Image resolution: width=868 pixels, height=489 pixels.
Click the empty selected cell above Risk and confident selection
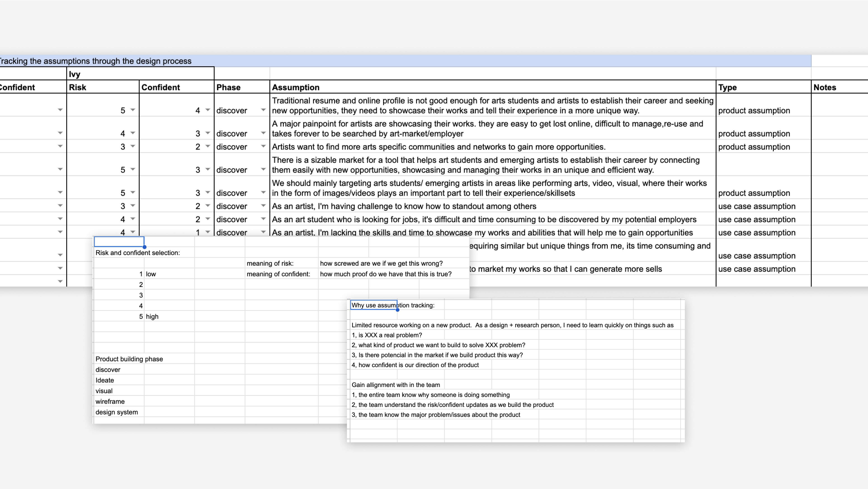(119, 241)
